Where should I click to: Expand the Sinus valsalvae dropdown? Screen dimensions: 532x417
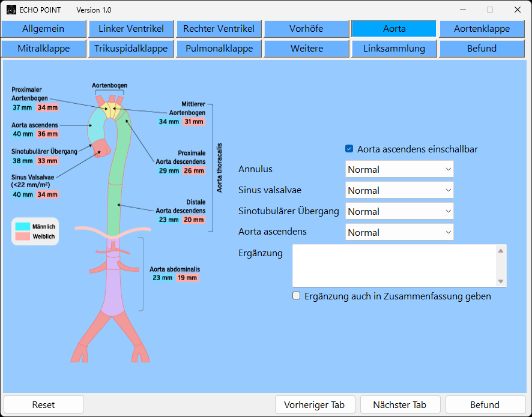pyautogui.click(x=399, y=190)
